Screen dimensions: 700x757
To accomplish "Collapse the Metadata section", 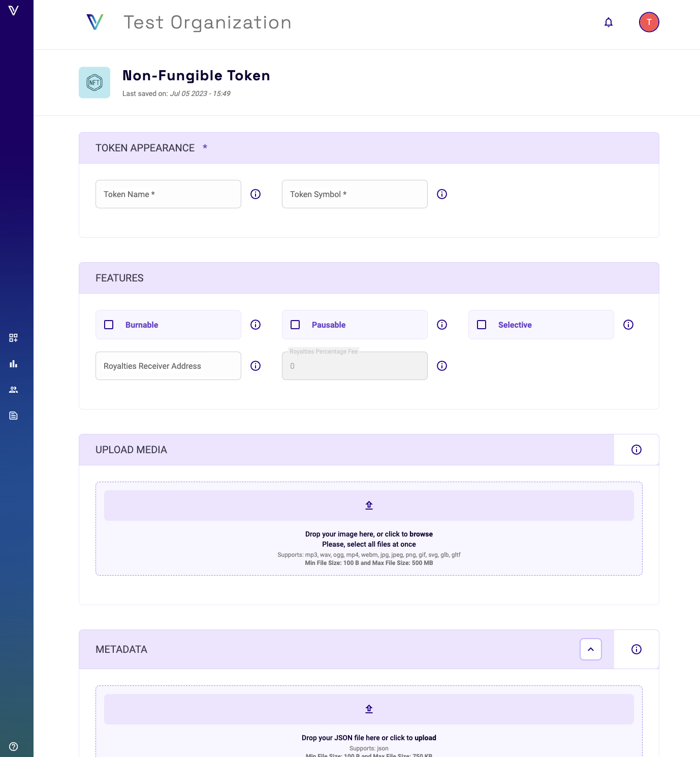I will click(x=590, y=649).
